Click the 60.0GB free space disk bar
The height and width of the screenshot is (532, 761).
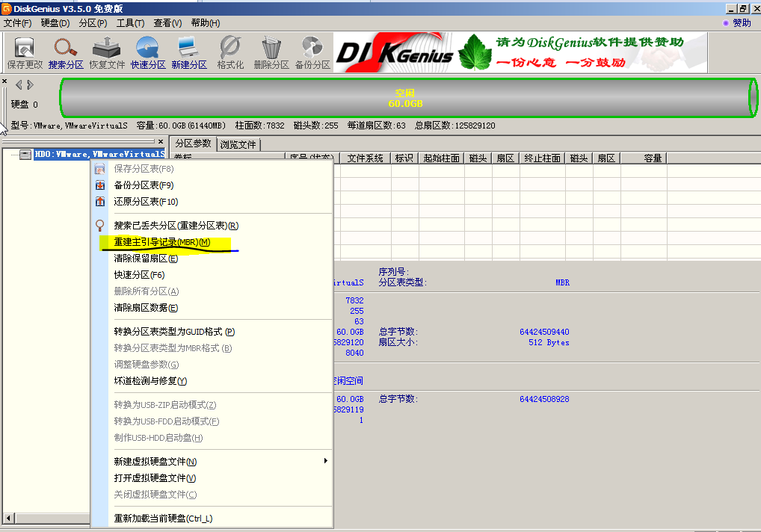coord(404,98)
